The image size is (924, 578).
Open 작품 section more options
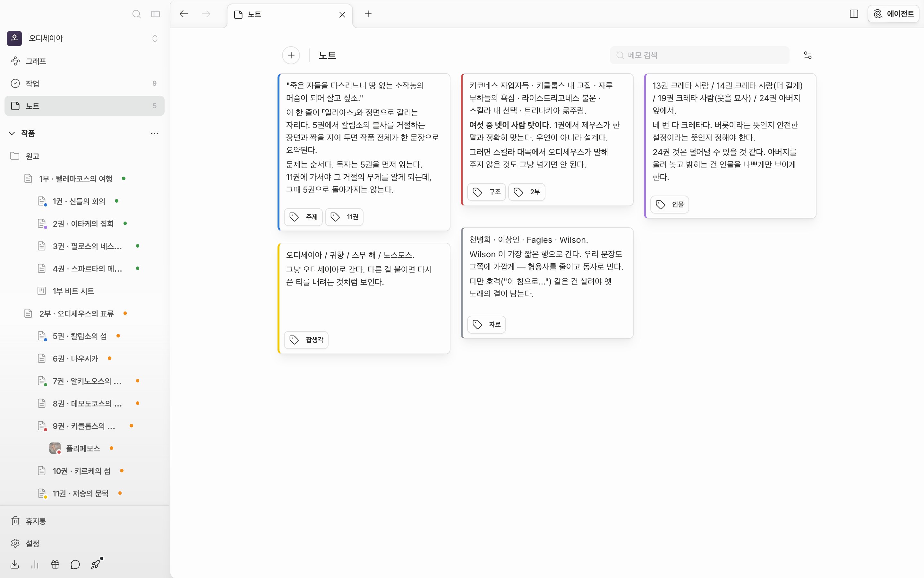click(x=155, y=133)
